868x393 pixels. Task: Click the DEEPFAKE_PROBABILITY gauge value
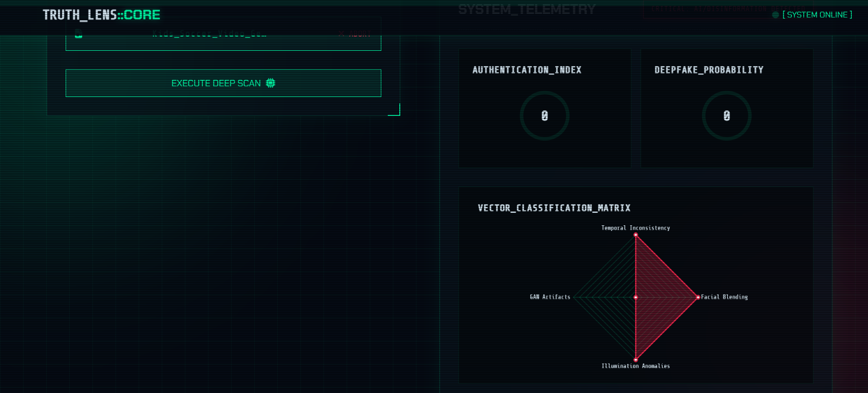(x=727, y=115)
